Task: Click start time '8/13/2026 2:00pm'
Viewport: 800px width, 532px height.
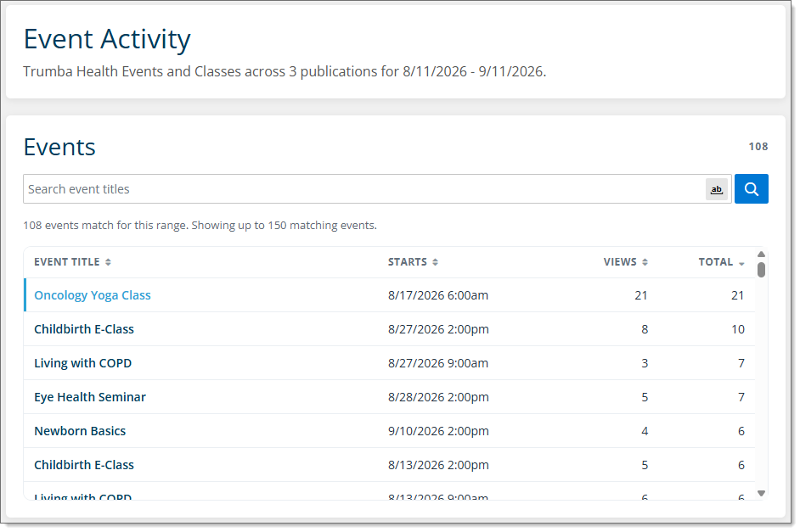Action: pos(438,465)
